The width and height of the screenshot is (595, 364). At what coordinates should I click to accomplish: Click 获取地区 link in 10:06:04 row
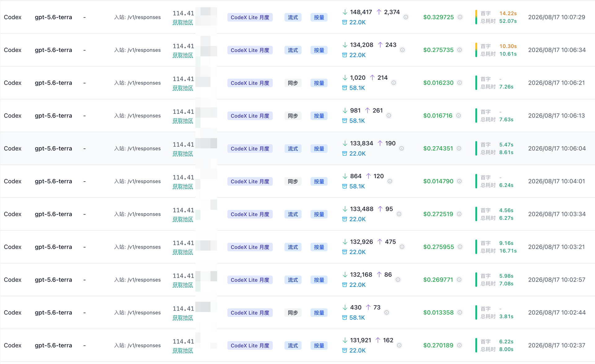pos(183,154)
